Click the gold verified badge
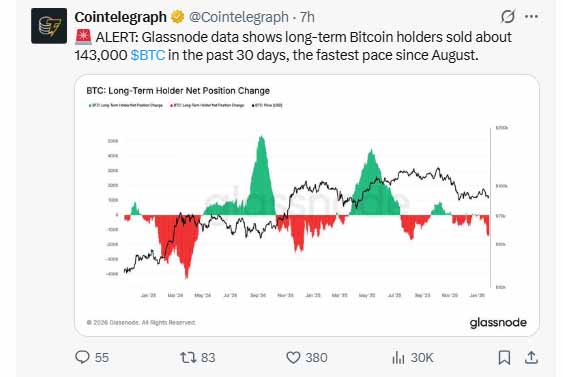 (x=177, y=17)
